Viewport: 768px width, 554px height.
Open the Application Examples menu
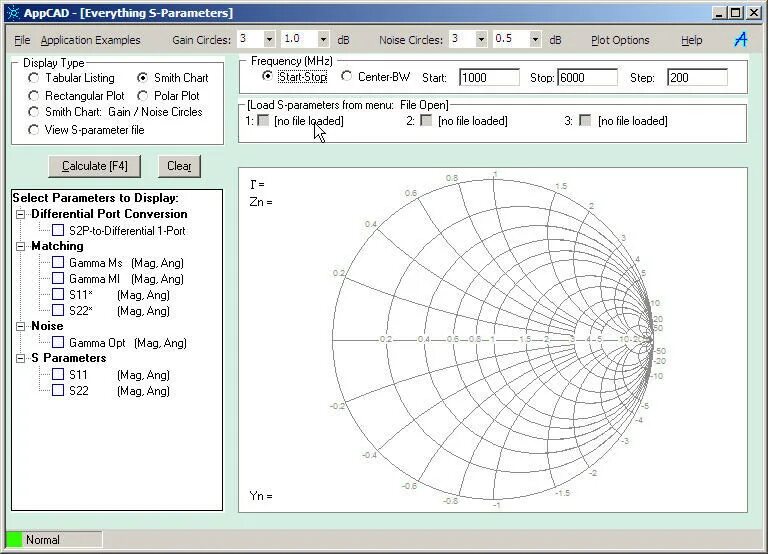(x=91, y=40)
